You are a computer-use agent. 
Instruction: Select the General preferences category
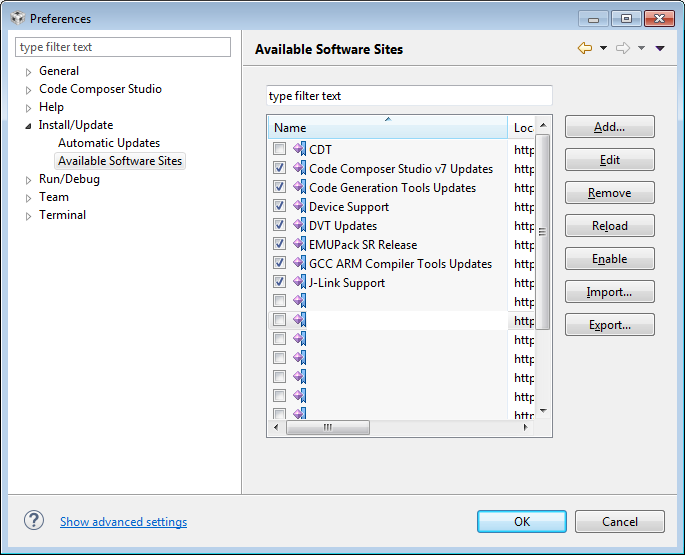tap(59, 71)
